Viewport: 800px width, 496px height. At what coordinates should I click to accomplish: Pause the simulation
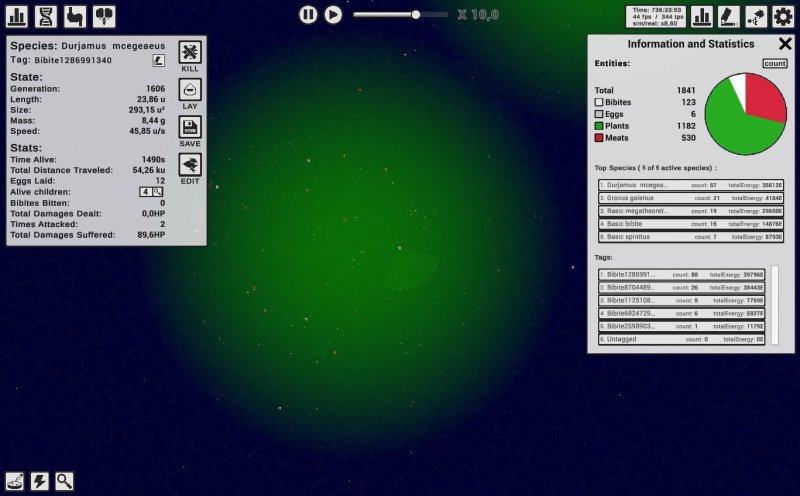pyautogui.click(x=308, y=14)
